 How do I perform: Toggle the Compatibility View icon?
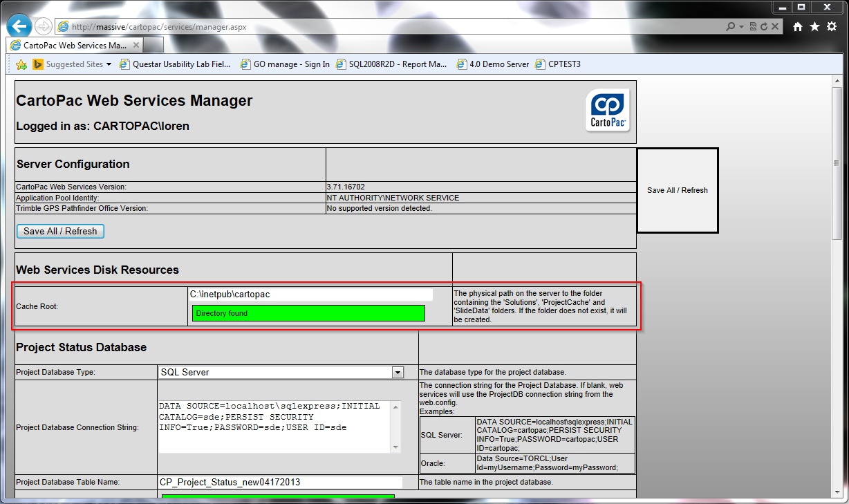754,27
